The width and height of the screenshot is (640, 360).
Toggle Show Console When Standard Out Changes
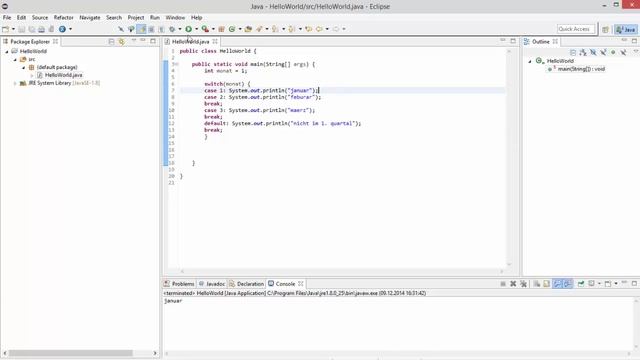(x=558, y=284)
